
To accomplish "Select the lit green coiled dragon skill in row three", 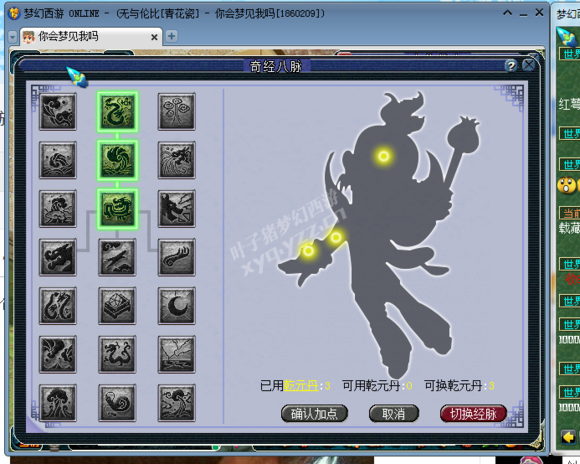I will pyautogui.click(x=117, y=209).
